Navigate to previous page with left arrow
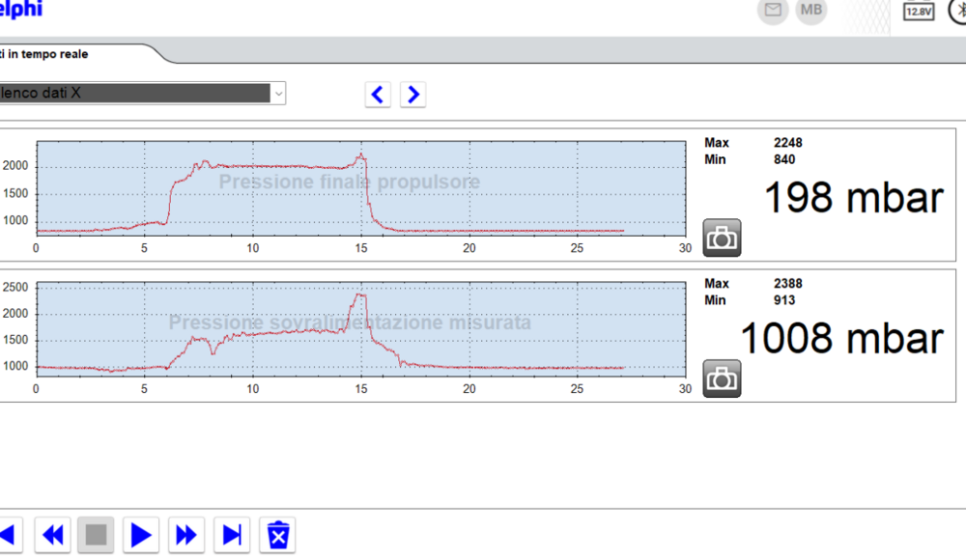 click(377, 94)
